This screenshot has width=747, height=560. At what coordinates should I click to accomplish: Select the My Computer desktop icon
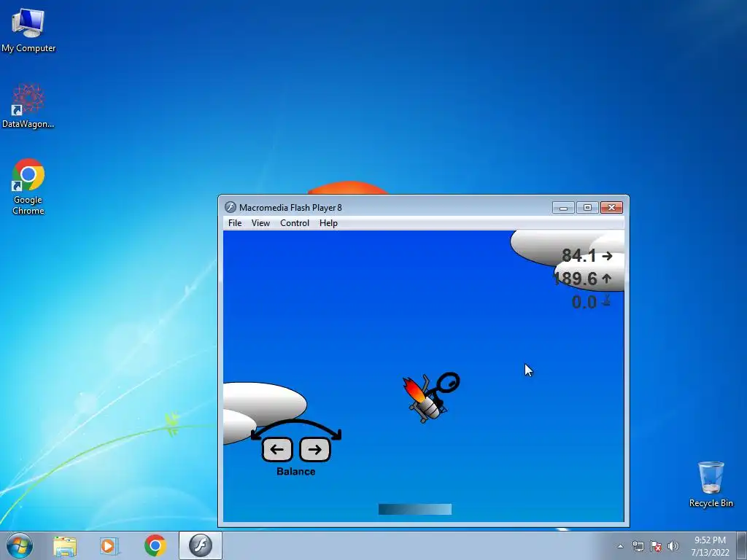coord(28,31)
